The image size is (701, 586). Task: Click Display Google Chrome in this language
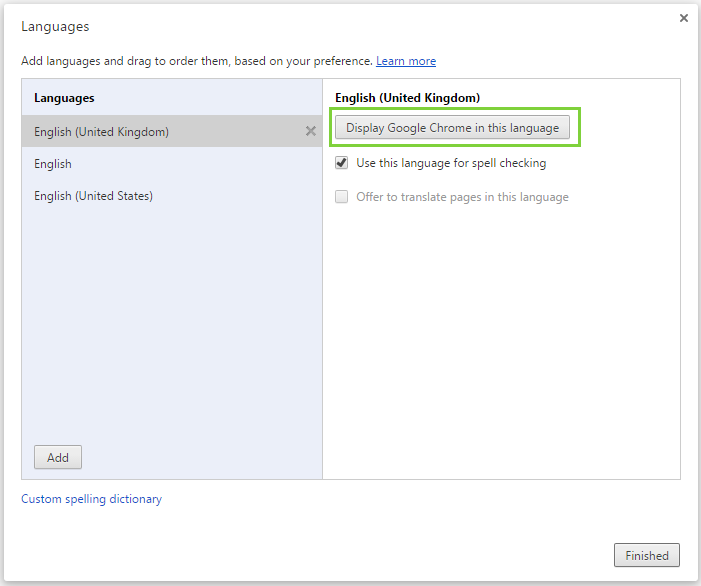[x=452, y=128]
